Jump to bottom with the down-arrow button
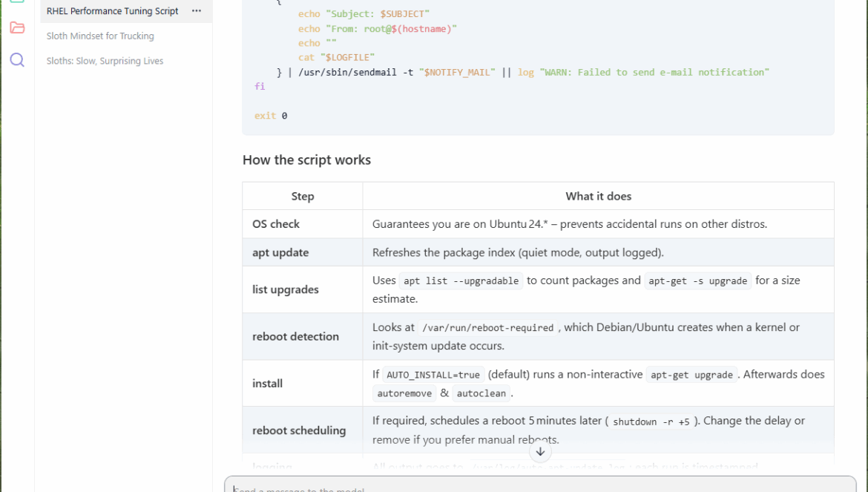This screenshot has height=492, width=868. pos(540,451)
